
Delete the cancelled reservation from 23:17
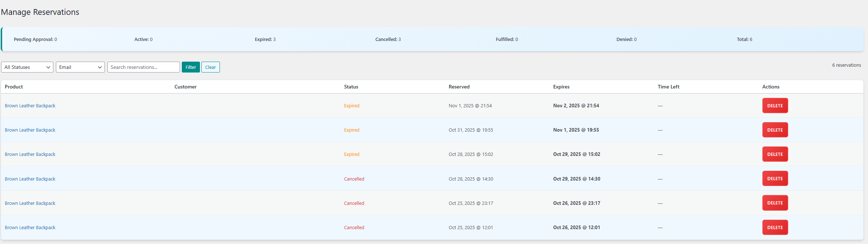coord(775,203)
